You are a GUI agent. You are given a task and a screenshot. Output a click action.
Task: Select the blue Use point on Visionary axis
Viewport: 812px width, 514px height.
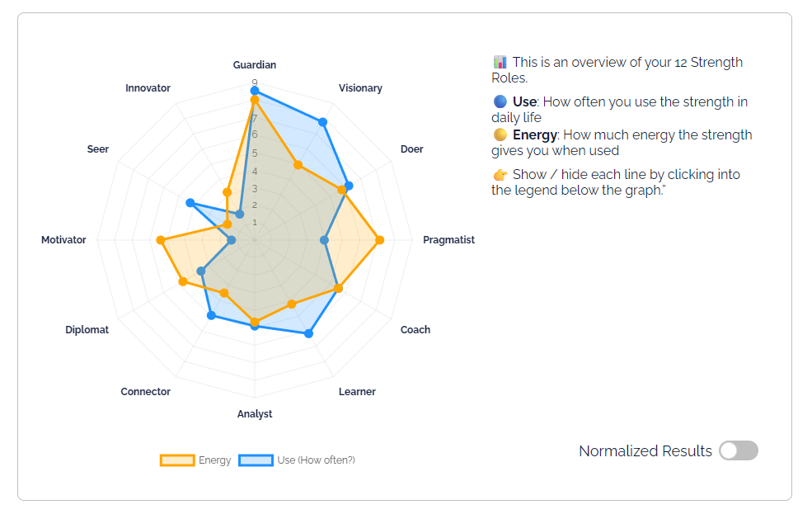pos(323,122)
